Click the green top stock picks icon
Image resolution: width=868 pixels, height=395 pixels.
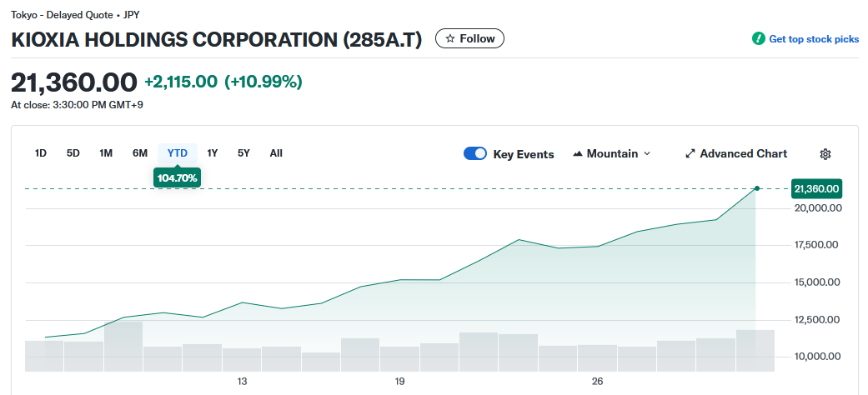click(758, 39)
